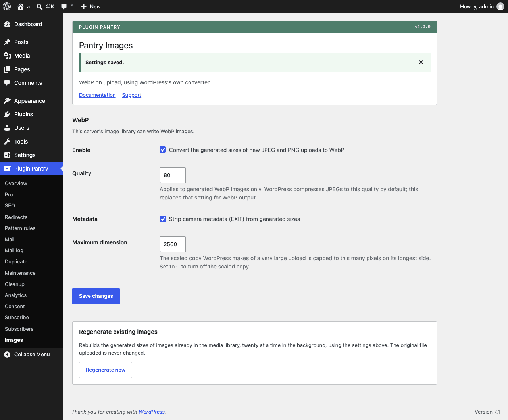Focus the Maximum dimension input field
The height and width of the screenshot is (420, 508).
pyautogui.click(x=173, y=244)
